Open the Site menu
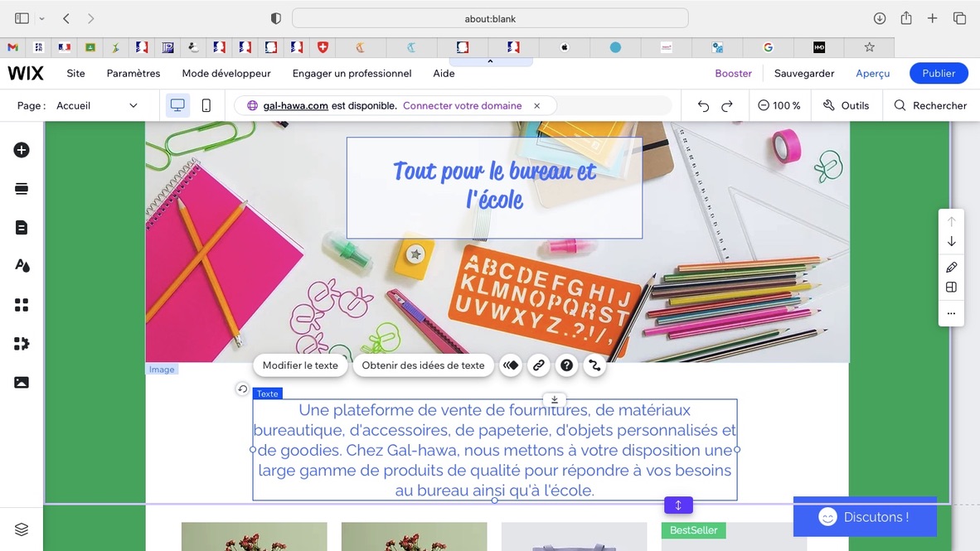 (75, 73)
